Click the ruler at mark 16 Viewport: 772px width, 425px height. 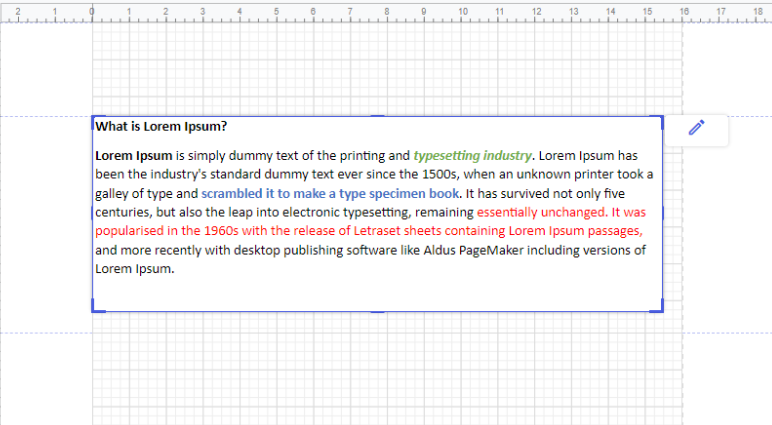(684, 12)
